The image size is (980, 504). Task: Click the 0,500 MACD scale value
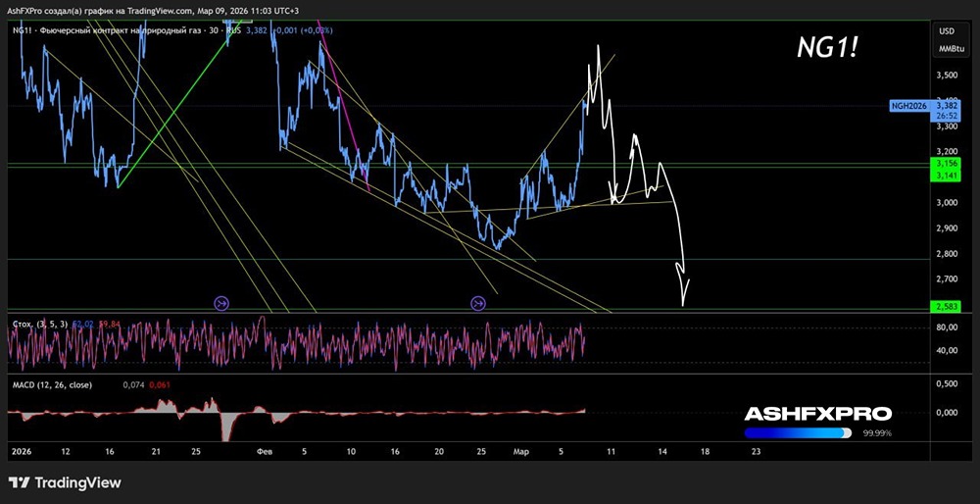[945, 384]
